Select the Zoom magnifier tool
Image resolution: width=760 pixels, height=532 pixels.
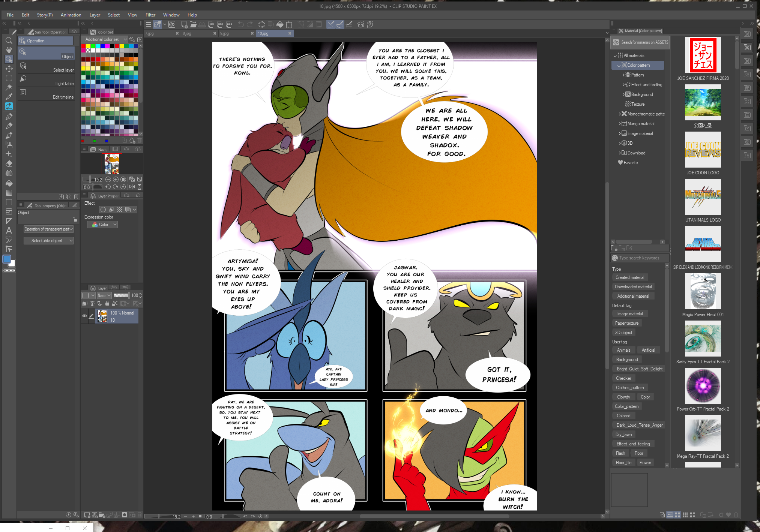[9, 40]
